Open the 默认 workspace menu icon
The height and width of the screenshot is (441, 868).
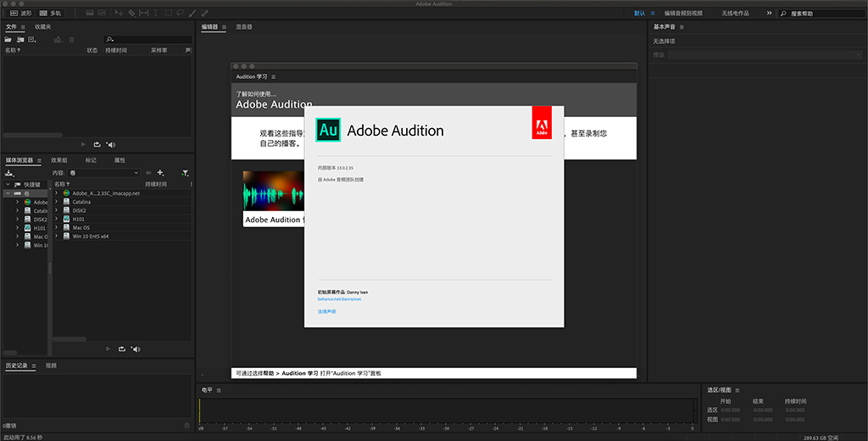(653, 13)
